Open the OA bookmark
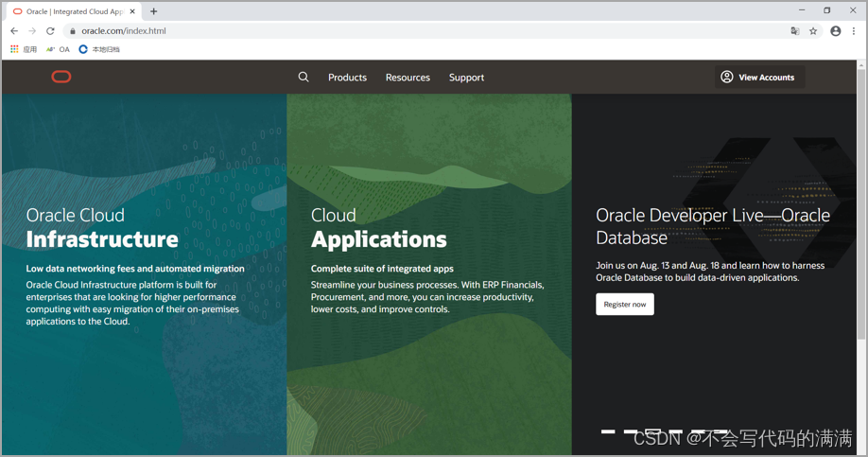 (x=58, y=49)
